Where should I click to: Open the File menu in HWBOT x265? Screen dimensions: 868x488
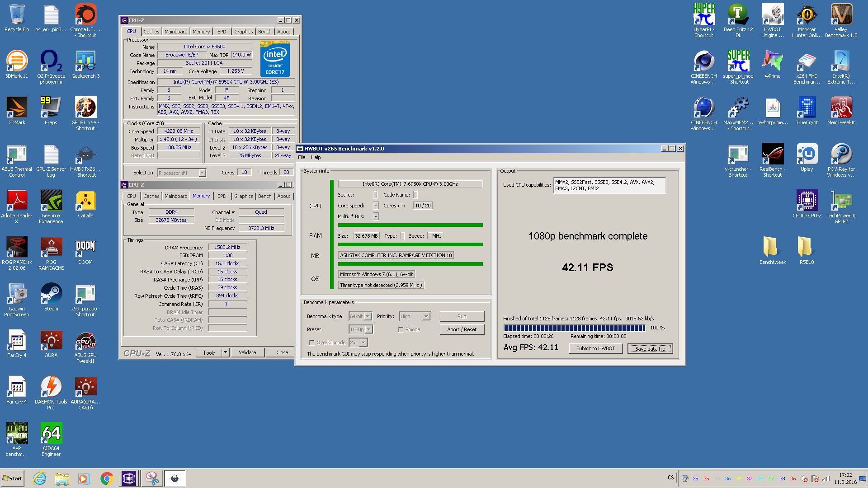[x=302, y=157]
